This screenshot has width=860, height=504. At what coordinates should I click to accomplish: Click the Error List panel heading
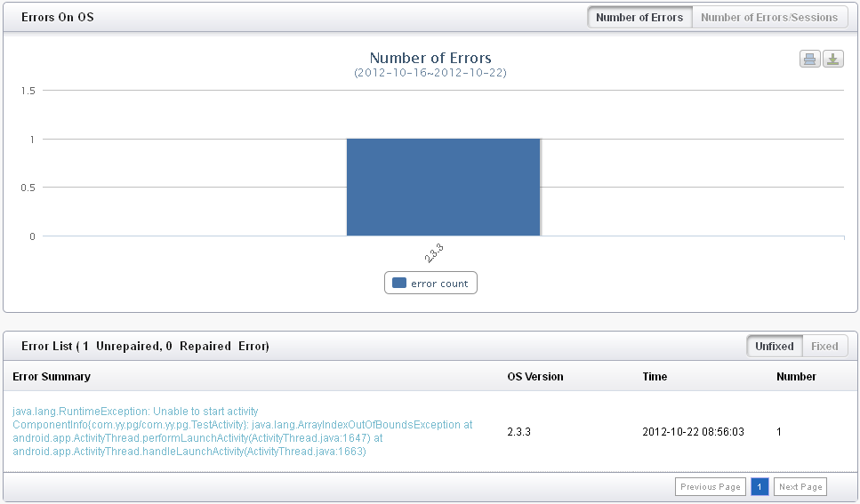pyautogui.click(x=145, y=347)
